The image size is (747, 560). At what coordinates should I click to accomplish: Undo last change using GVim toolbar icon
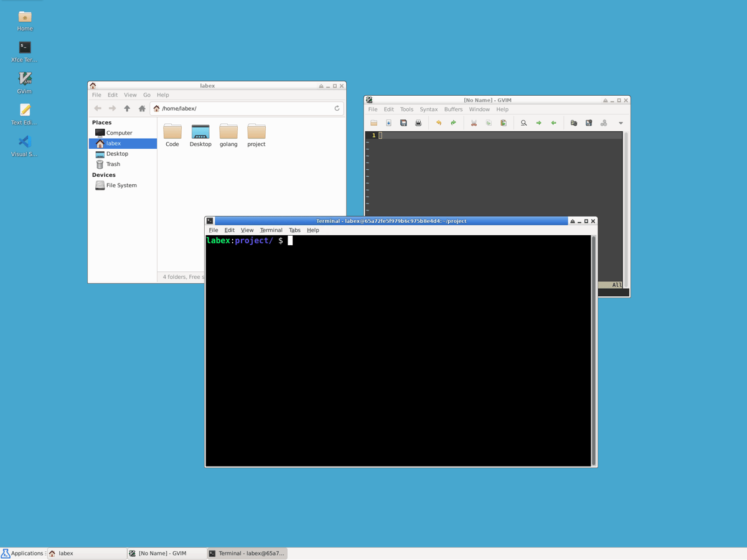coord(440,123)
